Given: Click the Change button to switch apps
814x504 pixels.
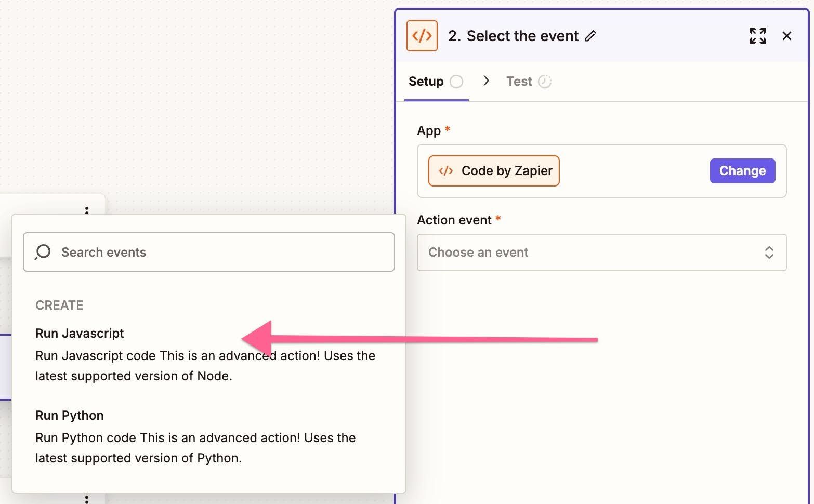Looking at the screenshot, I should tap(742, 170).
